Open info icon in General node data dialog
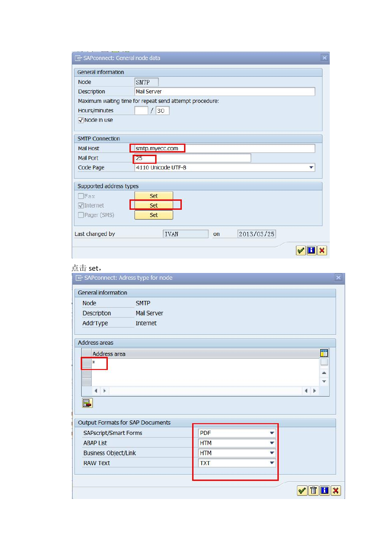Screen dimensions: 392x554 (x=311, y=250)
